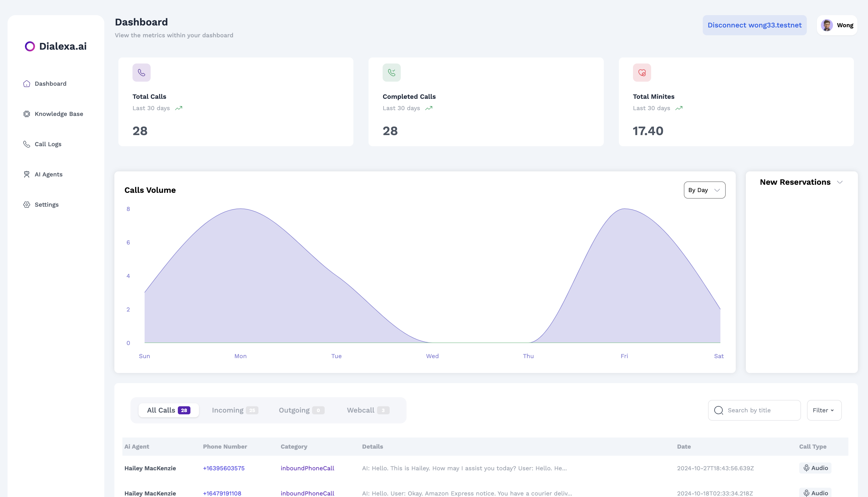Click the red heart icon on Total Minites
This screenshot has width=868, height=497.
click(x=642, y=72)
